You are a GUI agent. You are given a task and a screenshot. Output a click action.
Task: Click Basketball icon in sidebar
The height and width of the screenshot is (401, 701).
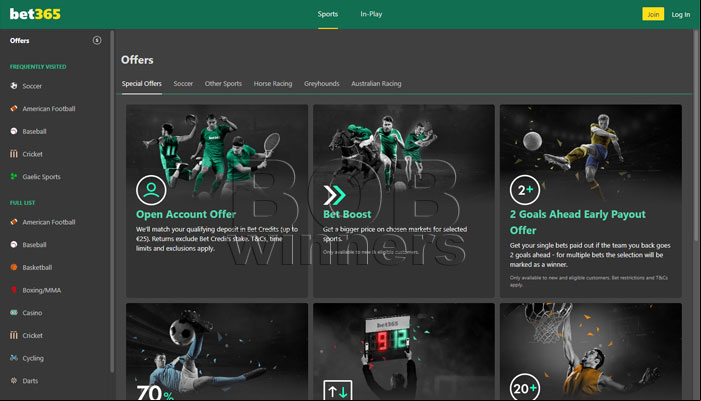(14, 267)
